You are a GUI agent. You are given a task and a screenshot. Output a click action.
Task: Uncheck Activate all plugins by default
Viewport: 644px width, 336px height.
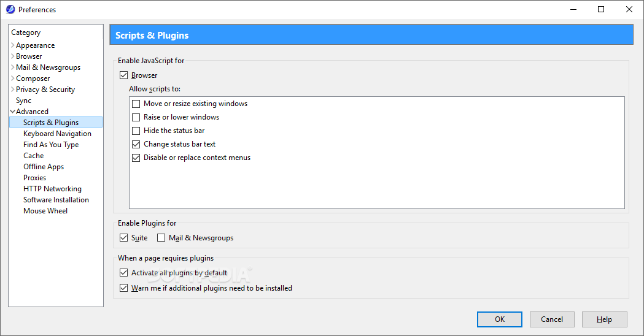coord(123,272)
